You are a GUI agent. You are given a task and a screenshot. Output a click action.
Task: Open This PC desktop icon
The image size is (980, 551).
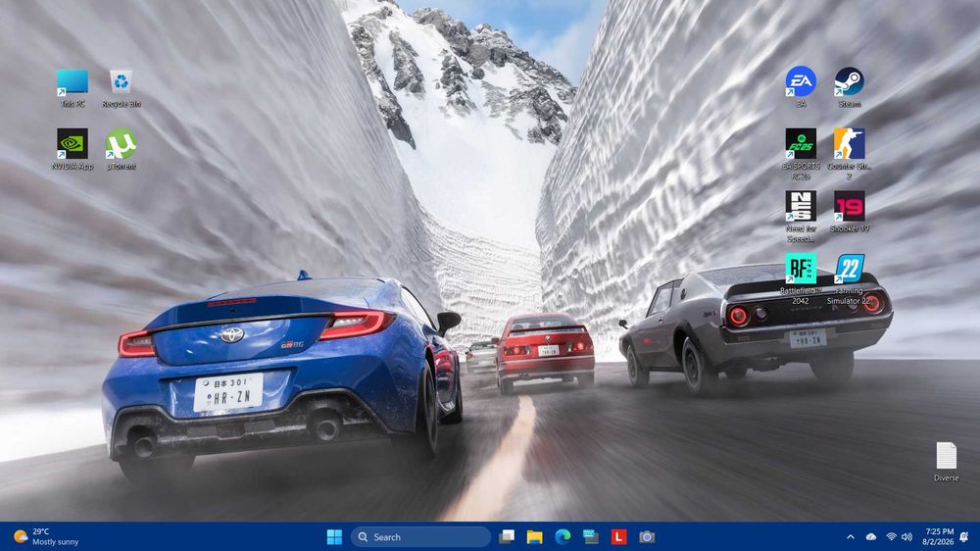coord(73,88)
